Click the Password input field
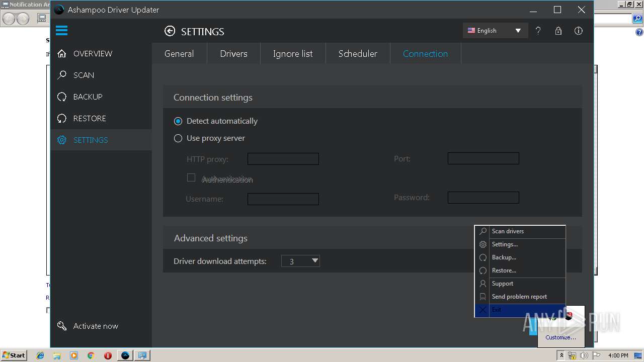Viewport: 644px width, 362px height. coord(484,198)
